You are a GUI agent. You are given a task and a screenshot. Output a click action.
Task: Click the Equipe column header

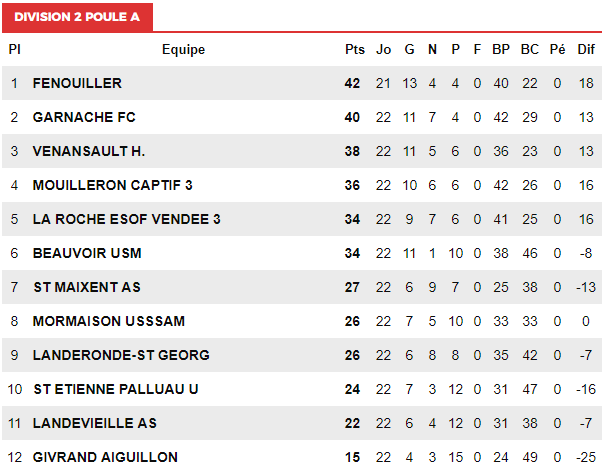point(183,50)
